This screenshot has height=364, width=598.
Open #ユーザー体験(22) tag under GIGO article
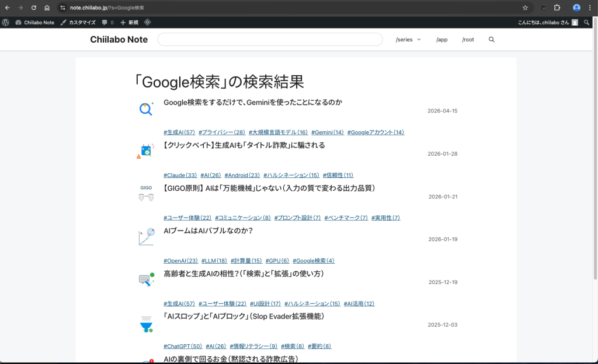187,218
